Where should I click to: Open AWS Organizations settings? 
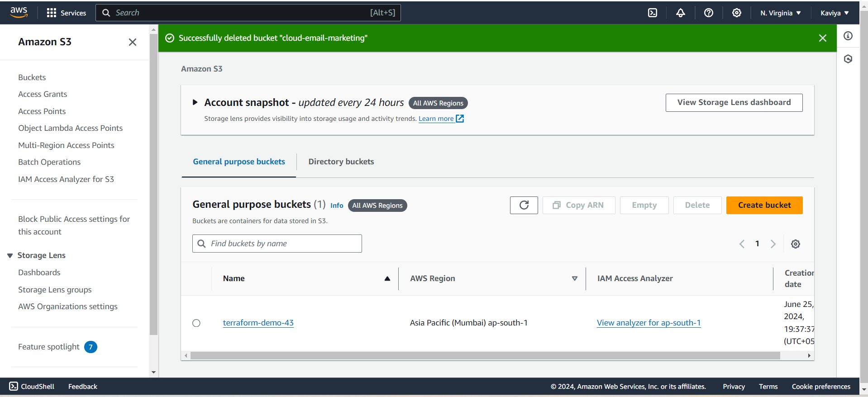pos(68,306)
